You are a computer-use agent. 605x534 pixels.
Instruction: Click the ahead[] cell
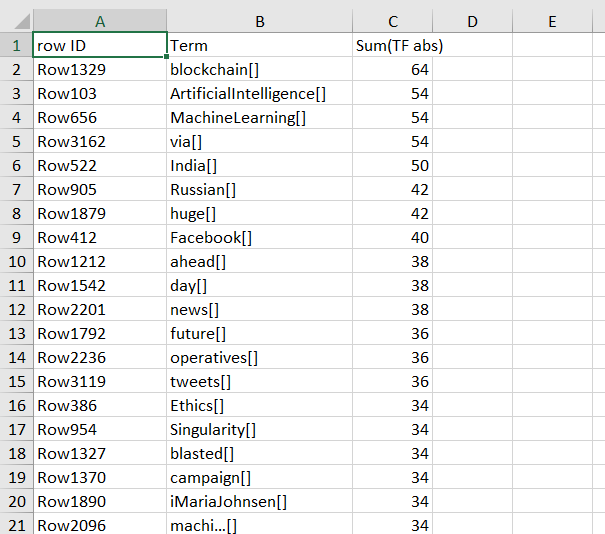click(x=260, y=262)
